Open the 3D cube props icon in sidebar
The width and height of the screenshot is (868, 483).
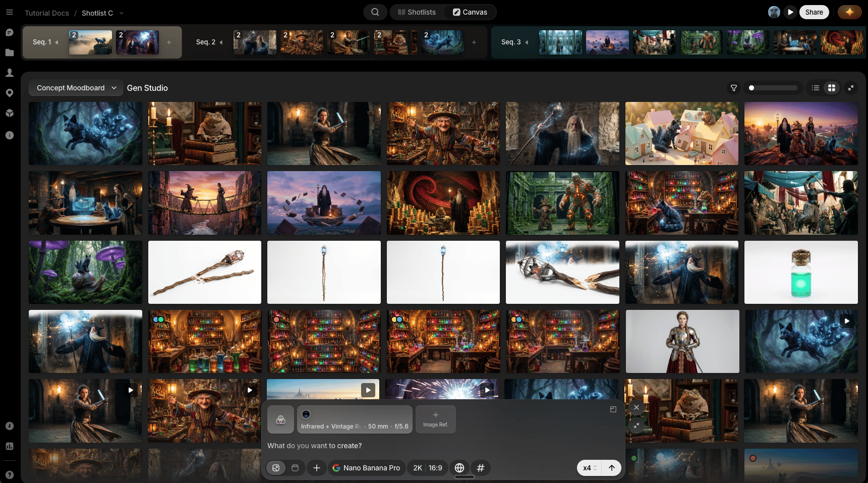click(x=10, y=113)
